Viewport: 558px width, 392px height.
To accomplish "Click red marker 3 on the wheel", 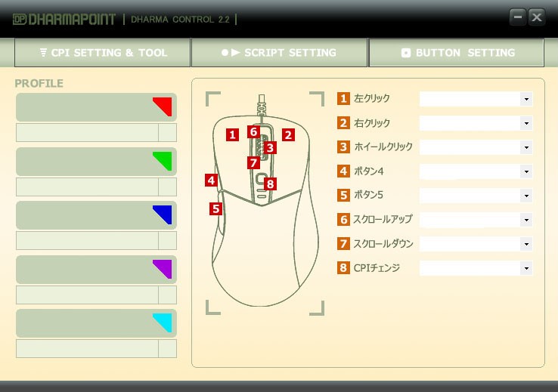I will [270, 147].
